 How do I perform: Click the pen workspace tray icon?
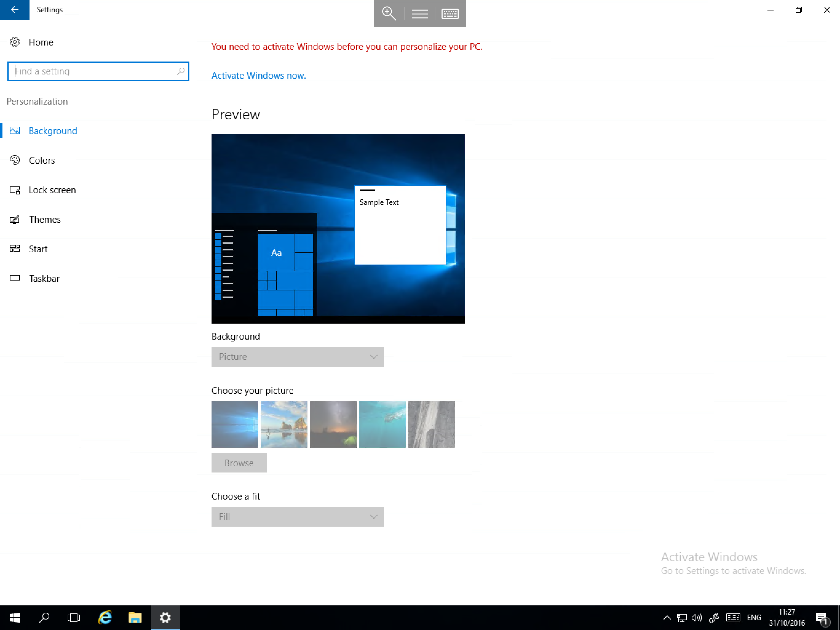[714, 617]
